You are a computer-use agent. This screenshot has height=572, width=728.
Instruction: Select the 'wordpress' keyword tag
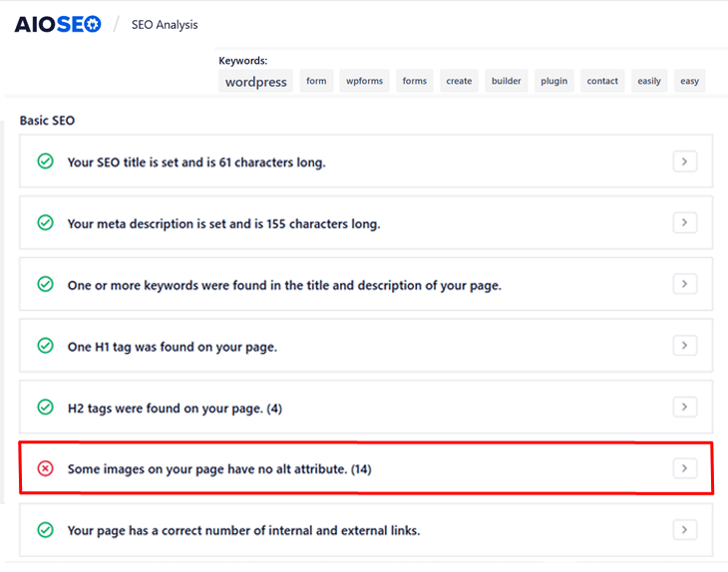click(x=256, y=81)
